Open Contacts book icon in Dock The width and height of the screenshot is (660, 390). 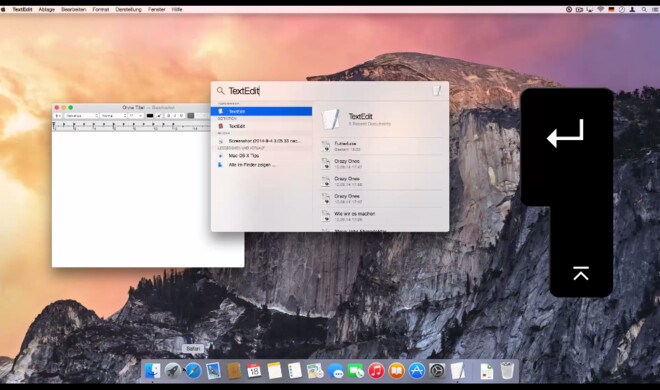click(234, 371)
